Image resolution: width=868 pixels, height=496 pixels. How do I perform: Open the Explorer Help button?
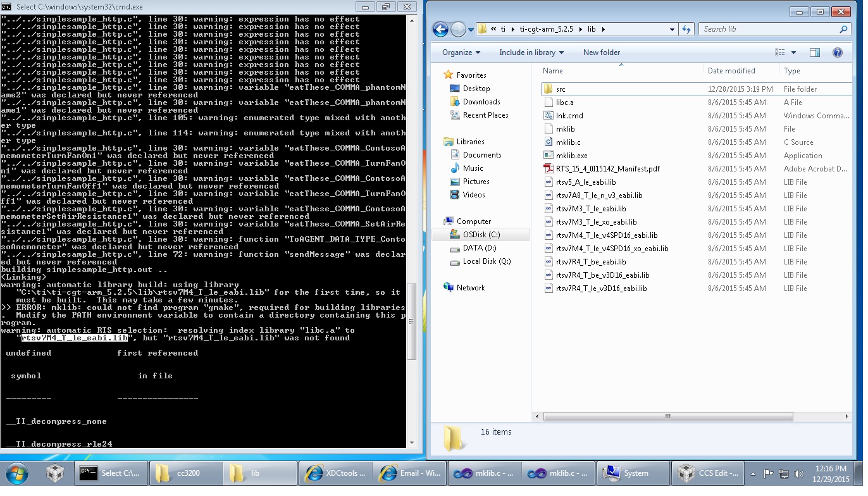(x=837, y=53)
